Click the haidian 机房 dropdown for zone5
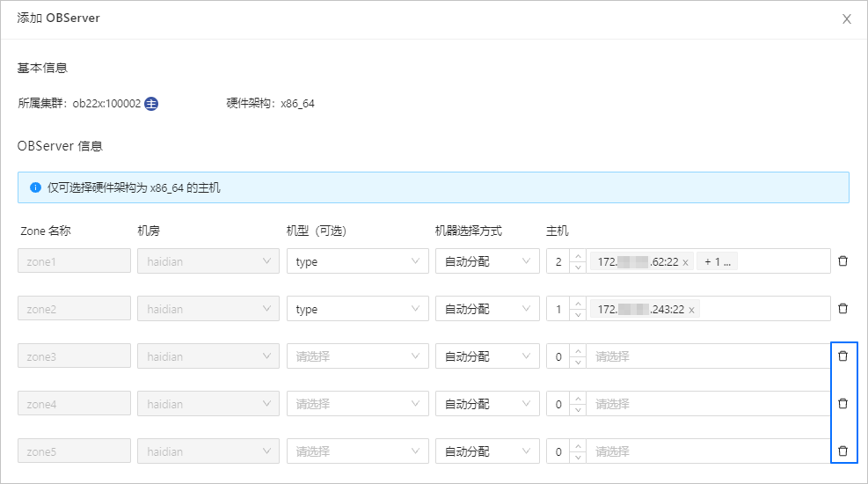Image resolution: width=868 pixels, height=484 pixels. (208, 452)
